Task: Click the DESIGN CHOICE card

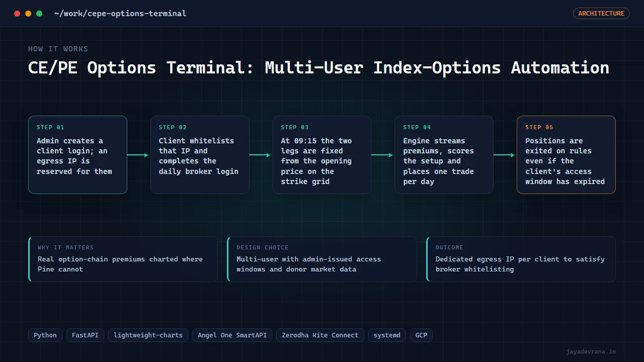Action: (322, 259)
